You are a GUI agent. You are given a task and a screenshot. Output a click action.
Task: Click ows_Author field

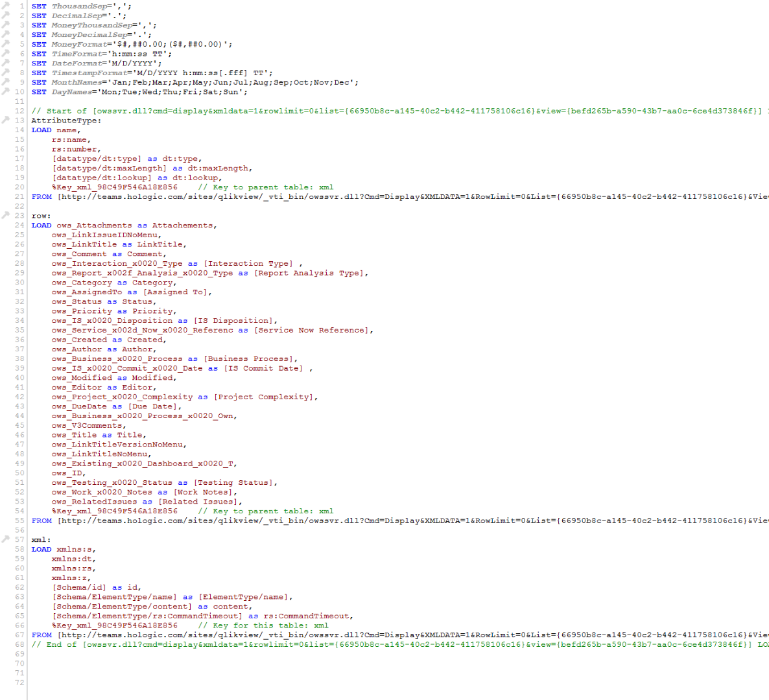pos(77,349)
